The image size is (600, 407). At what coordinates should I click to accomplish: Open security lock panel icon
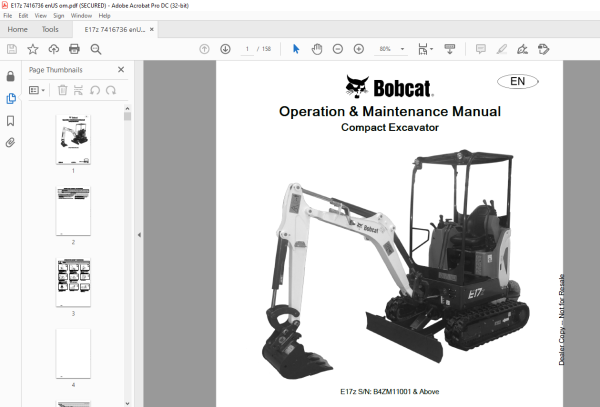pos(11,76)
